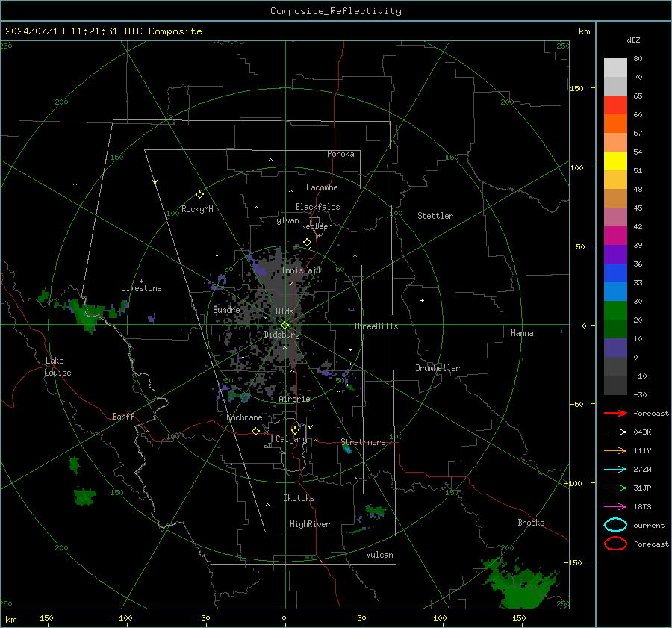Screen dimensions: 672x628
Task: Click the ThreeHills label
Action: point(376,326)
